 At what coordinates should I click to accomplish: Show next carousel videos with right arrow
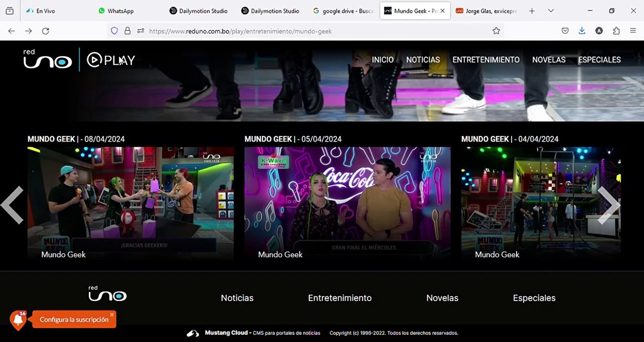click(609, 205)
